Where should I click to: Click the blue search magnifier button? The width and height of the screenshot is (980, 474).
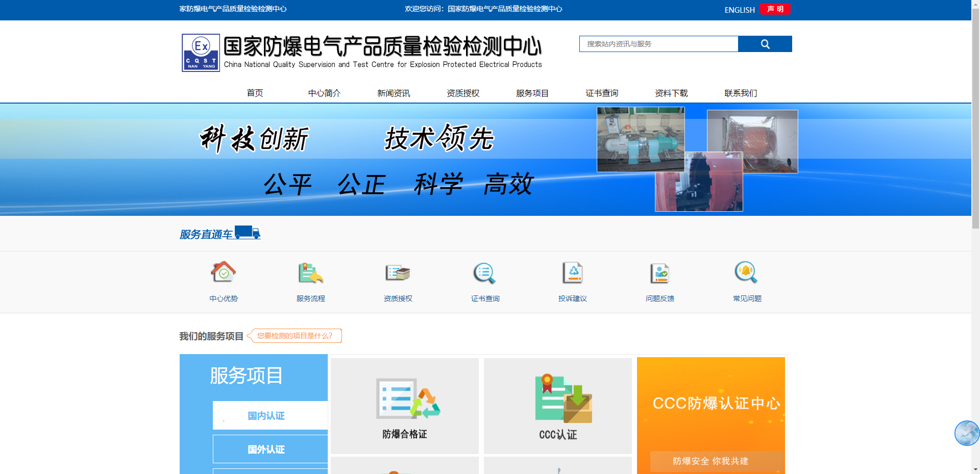tap(765, 44)
